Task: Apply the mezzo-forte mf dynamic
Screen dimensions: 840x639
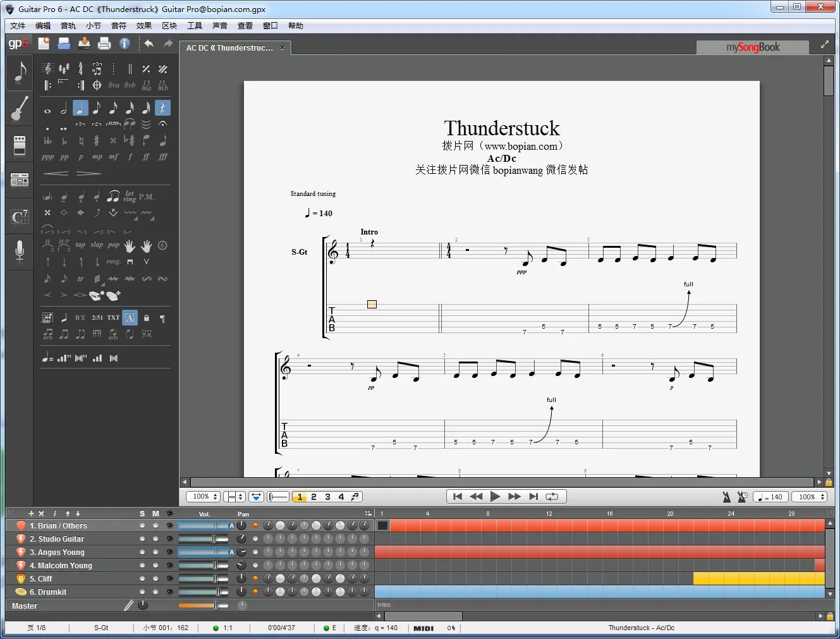Action: click(x=113, y=157)
